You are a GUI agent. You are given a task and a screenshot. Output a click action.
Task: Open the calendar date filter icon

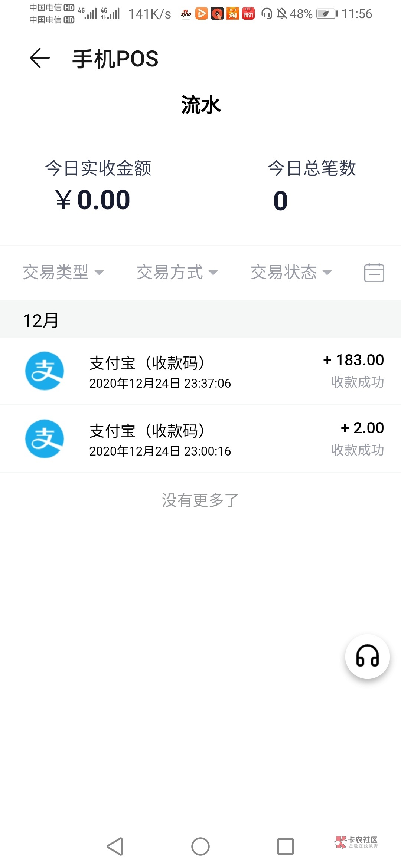(374, 273)
